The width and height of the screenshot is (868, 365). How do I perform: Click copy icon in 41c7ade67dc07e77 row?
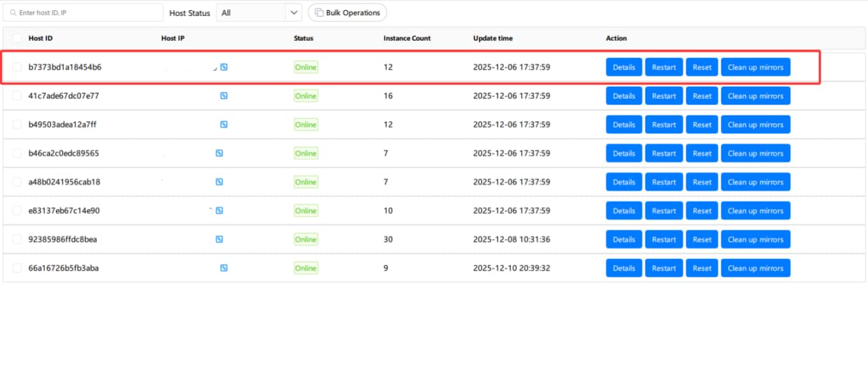(x=224, y=96)
